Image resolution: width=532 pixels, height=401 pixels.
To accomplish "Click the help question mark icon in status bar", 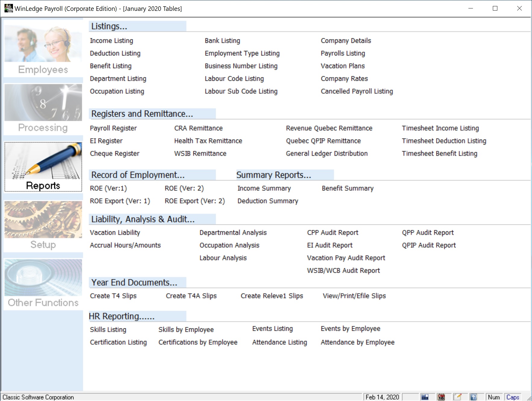I will [474, 397].
